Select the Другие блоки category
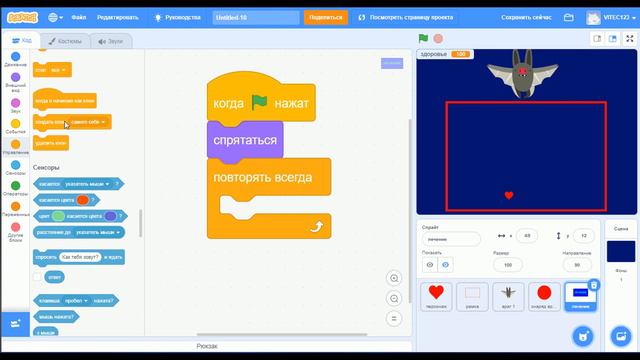This screenshot has height=360, width=640. [16, 232]
